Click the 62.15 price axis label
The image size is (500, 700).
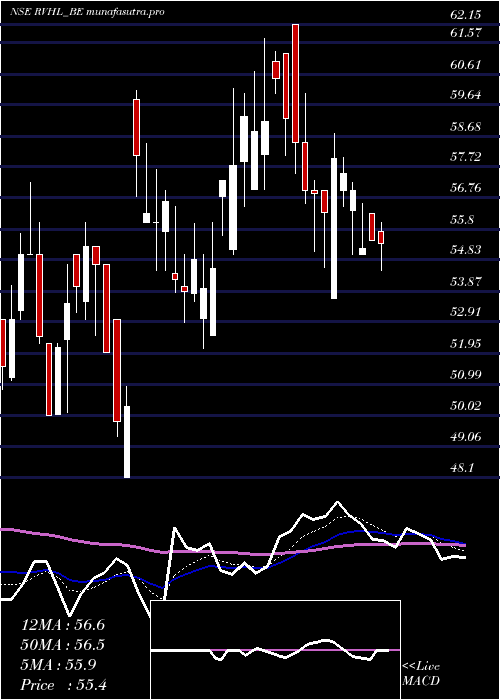466,15
